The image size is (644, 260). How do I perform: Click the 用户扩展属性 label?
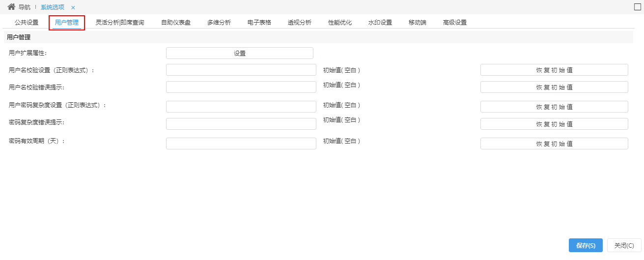click(x=28, y=53)
